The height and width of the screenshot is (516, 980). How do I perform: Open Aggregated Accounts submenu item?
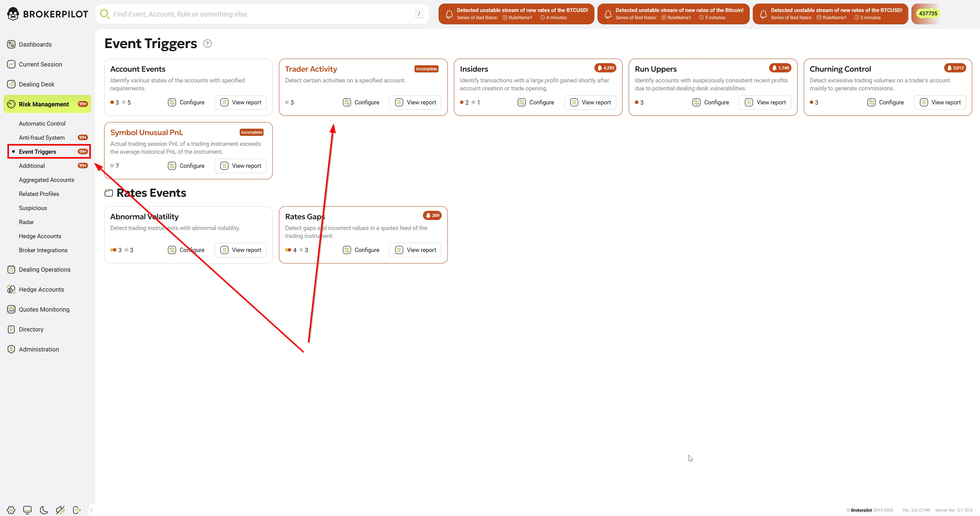[46, 180]
